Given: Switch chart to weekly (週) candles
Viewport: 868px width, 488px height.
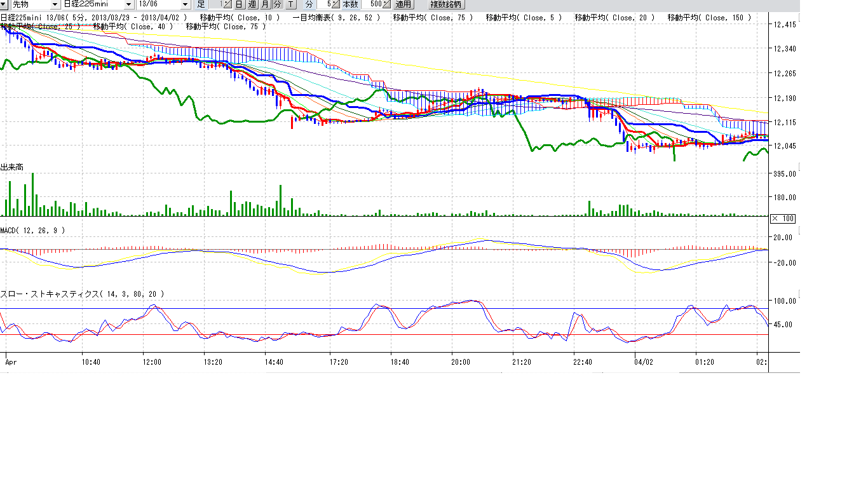Looking at the screenshot, I should 252,4.
